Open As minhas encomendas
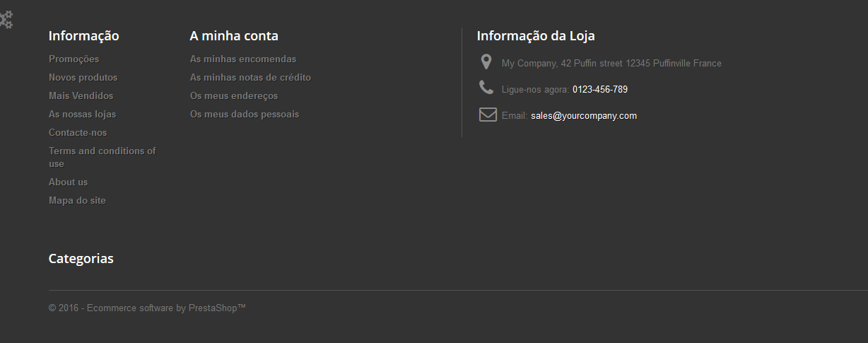 [x=243, y=59]
